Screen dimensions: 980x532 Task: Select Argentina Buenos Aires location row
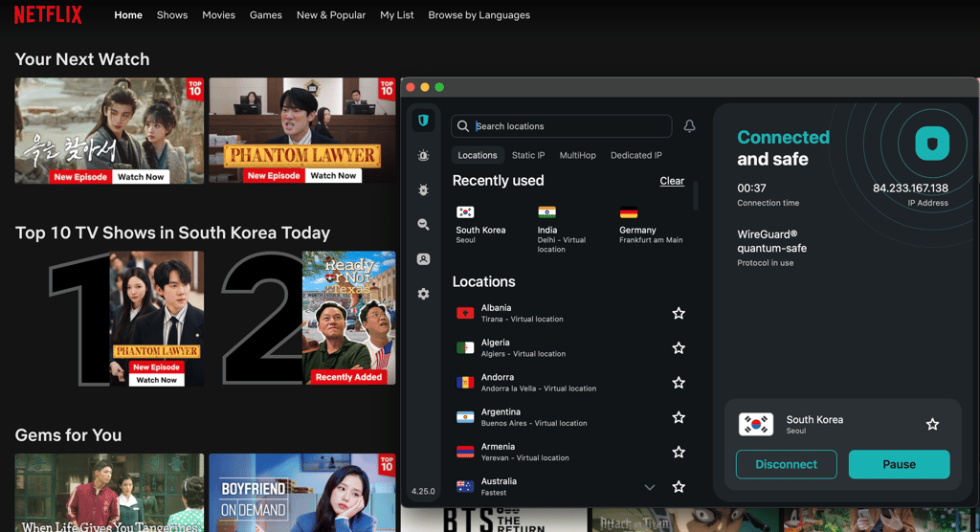570,417
